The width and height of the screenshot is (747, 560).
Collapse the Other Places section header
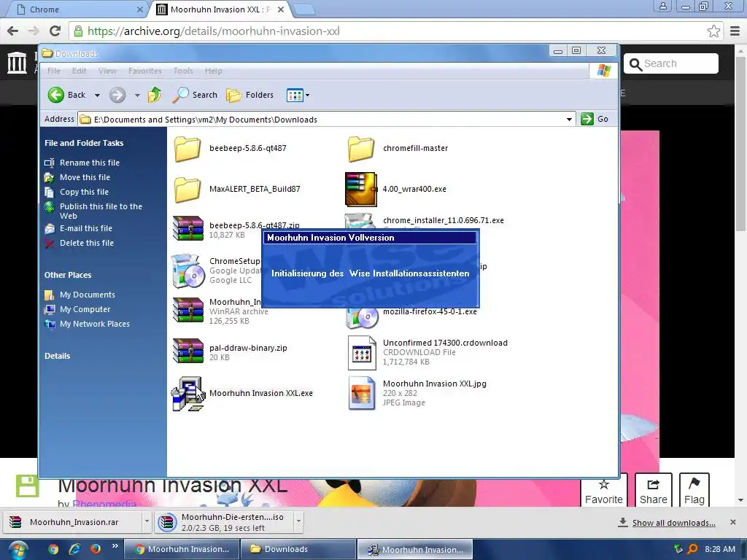(68, 275)
